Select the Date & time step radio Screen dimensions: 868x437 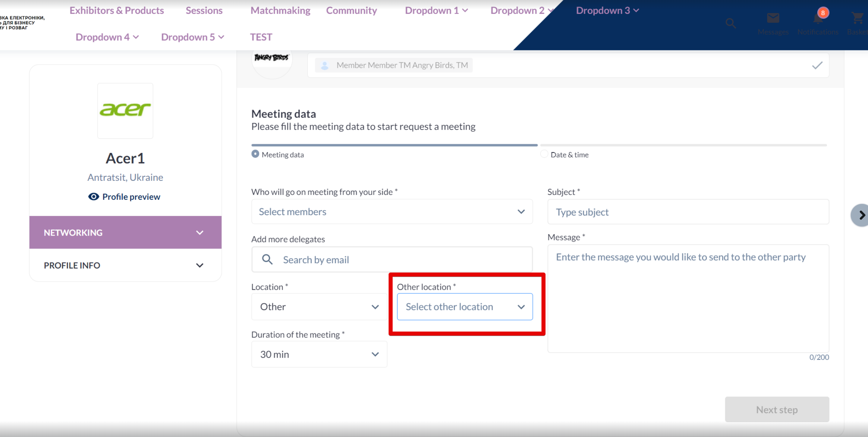(x=544, y=154)
